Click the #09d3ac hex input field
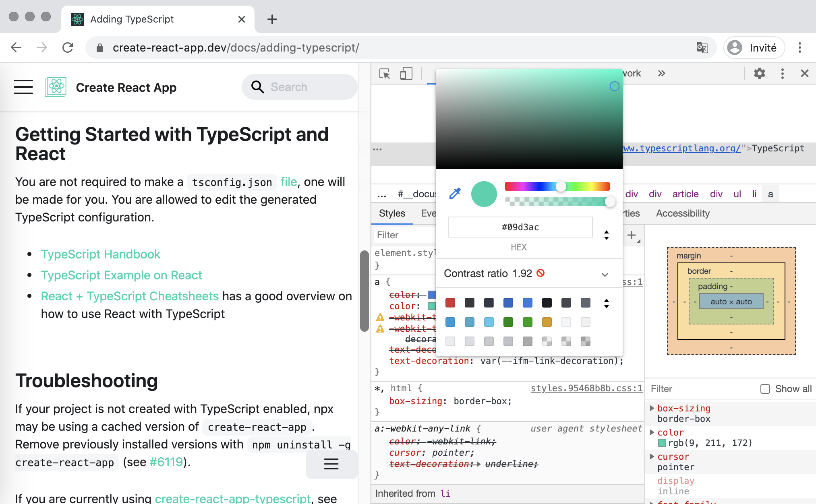The width and height of the screenshot is (816, 504). 520,227
